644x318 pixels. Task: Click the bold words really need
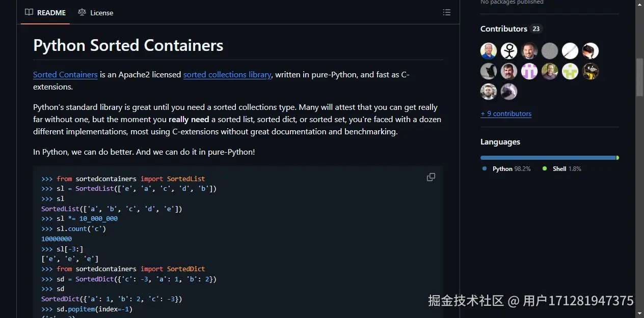(189, 120)
